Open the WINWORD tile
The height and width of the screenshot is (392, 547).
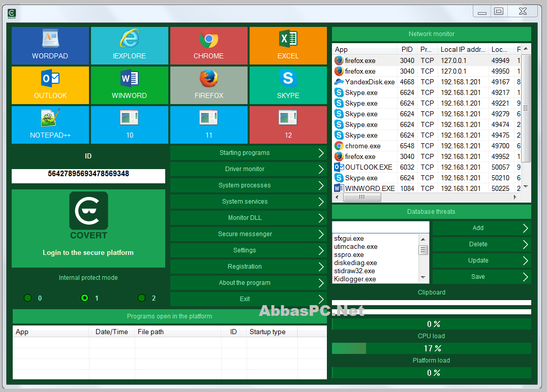130,85
